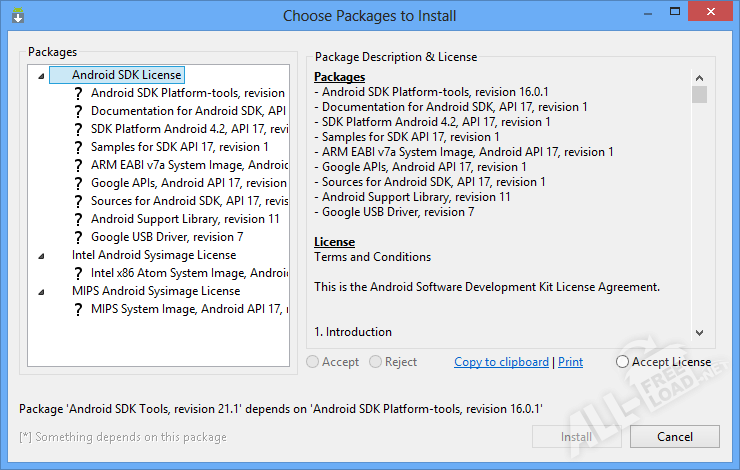Viewport: 740px width, 470px height.
Task: Collapse the Android SDK License tree group
Action: [40, 75]
